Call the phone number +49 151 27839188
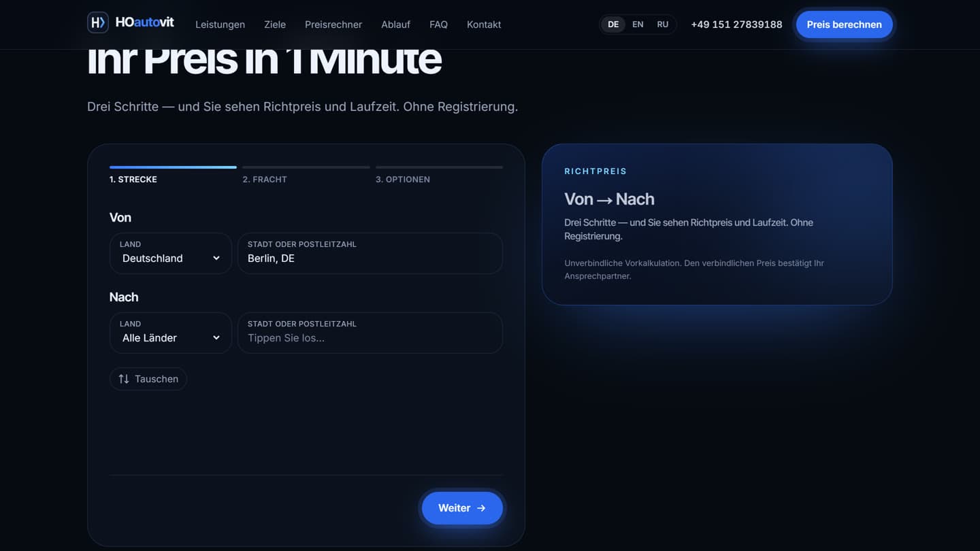The height and width of the screenshot is (551, 980). click(736, 24)
